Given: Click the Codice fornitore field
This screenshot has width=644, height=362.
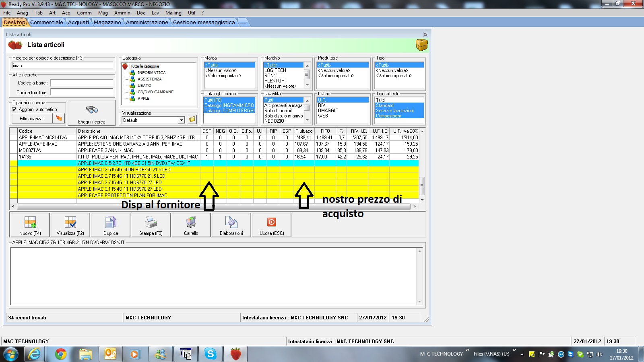Looking at the screenshot, I should pyautogui.click(x=82, y=93).
